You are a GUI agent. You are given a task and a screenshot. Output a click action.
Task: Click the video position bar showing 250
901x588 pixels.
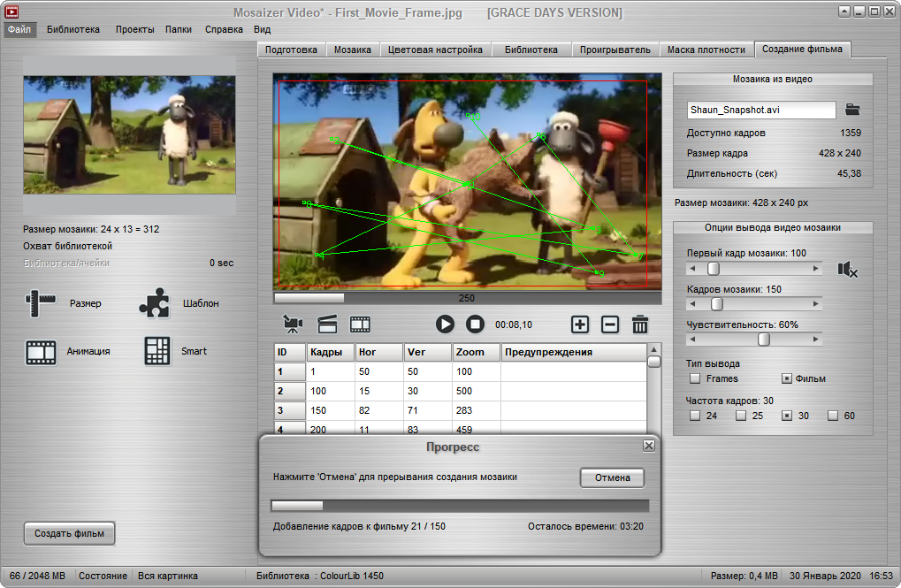pos(467,298)
